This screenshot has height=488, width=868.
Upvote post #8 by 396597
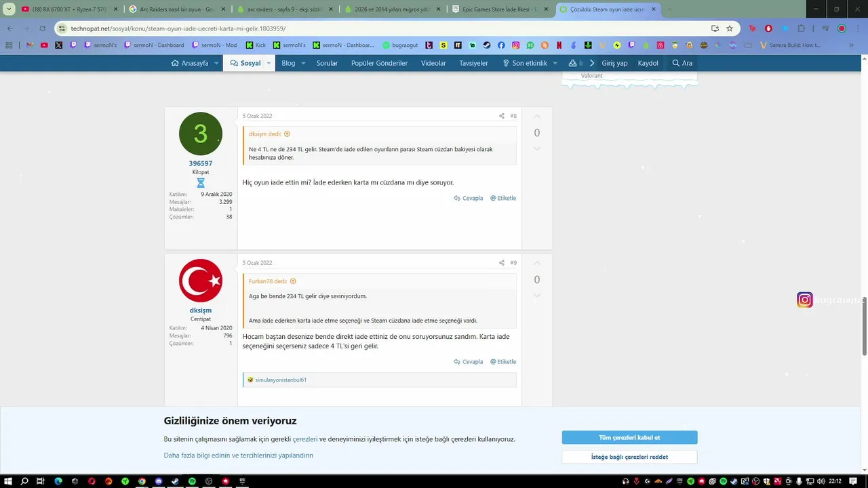tap(537, 117)
